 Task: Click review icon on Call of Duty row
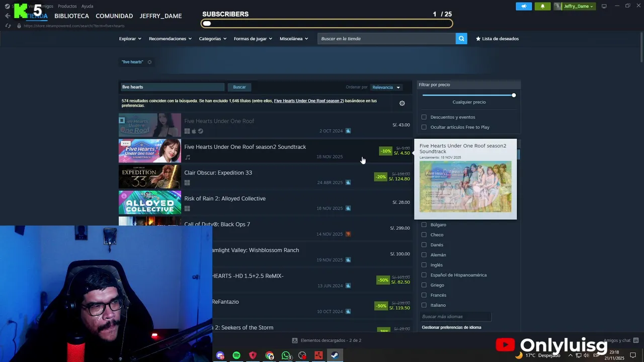348,234
